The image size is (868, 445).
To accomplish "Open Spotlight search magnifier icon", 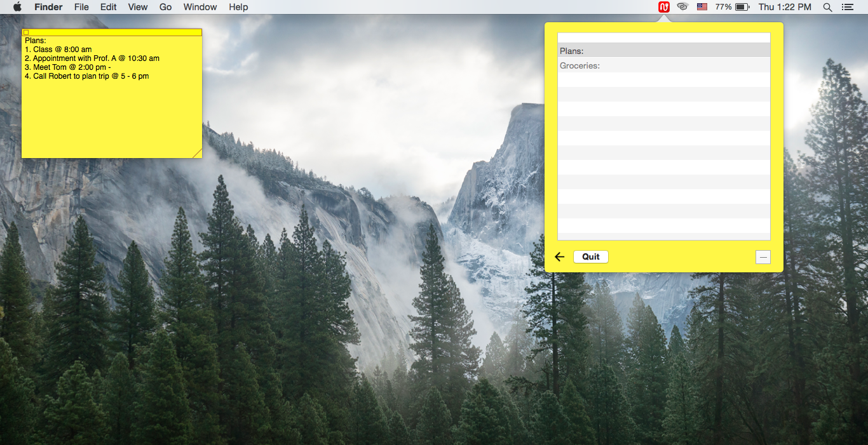I will [827, 7].
